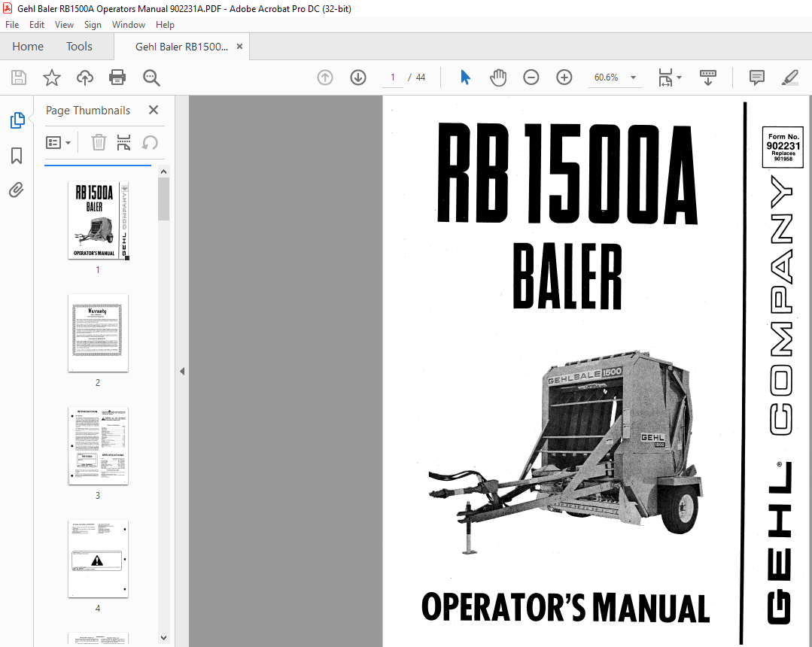Click the Save file icon
Image resolution: width=812 pixels, height=647 pixels.
coord(19,77)
